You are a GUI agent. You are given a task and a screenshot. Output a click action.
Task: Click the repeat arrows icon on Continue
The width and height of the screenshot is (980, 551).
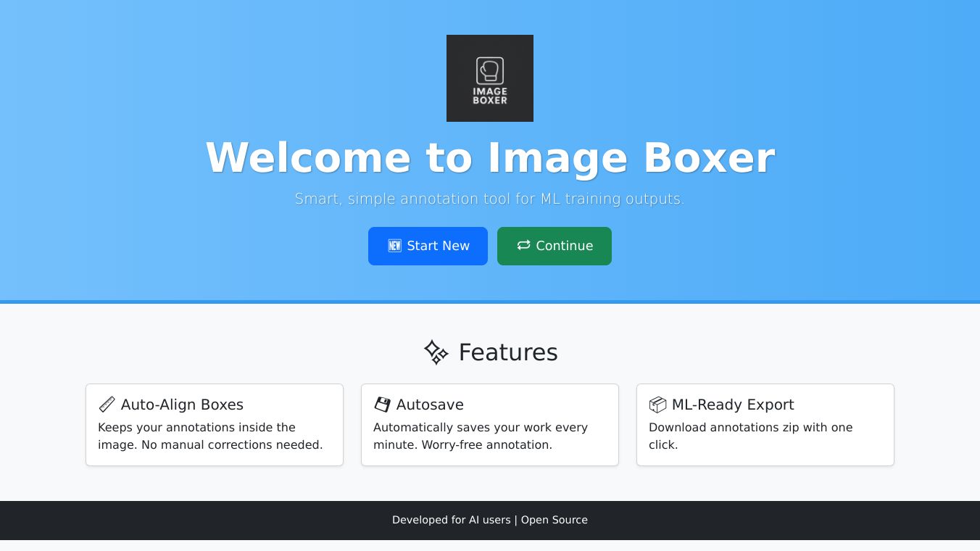pyautogui.click(x=523, y=246)
